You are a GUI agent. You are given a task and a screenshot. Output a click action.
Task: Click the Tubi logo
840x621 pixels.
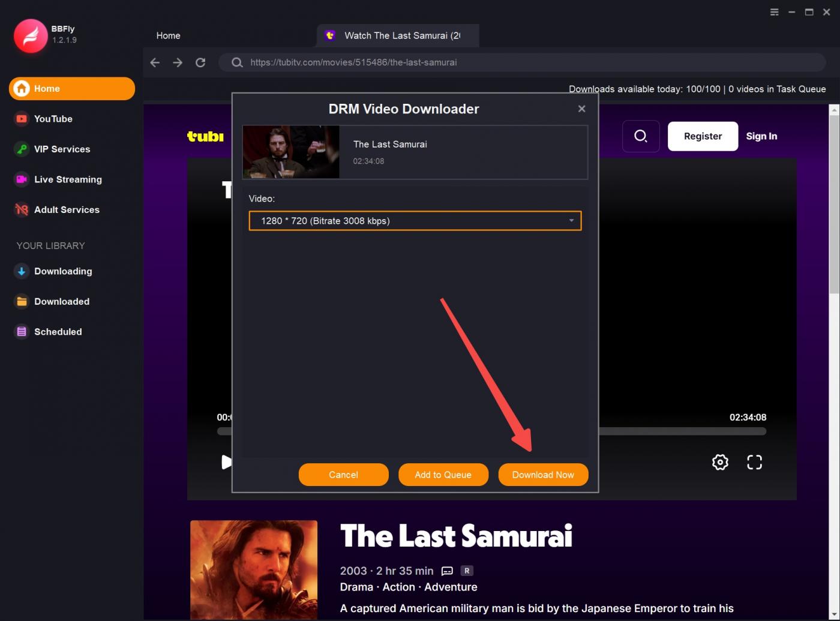click(205, 136)
